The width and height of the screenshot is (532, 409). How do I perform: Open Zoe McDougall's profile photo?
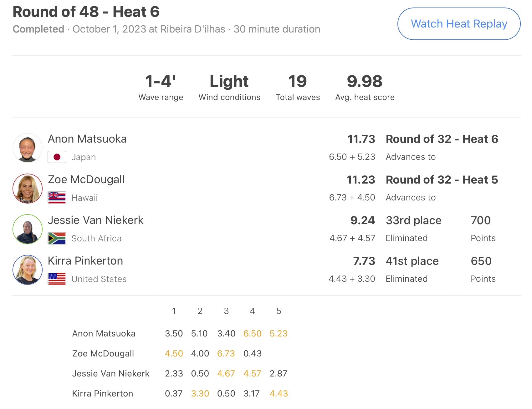(x=28, y=189)
